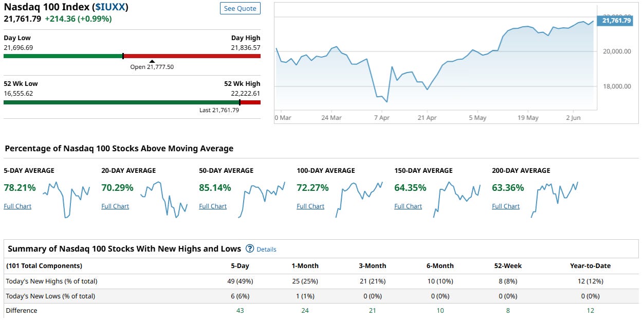
Task: Click the 200-Day Average sparkline chart
Action: tap(555, 200)
